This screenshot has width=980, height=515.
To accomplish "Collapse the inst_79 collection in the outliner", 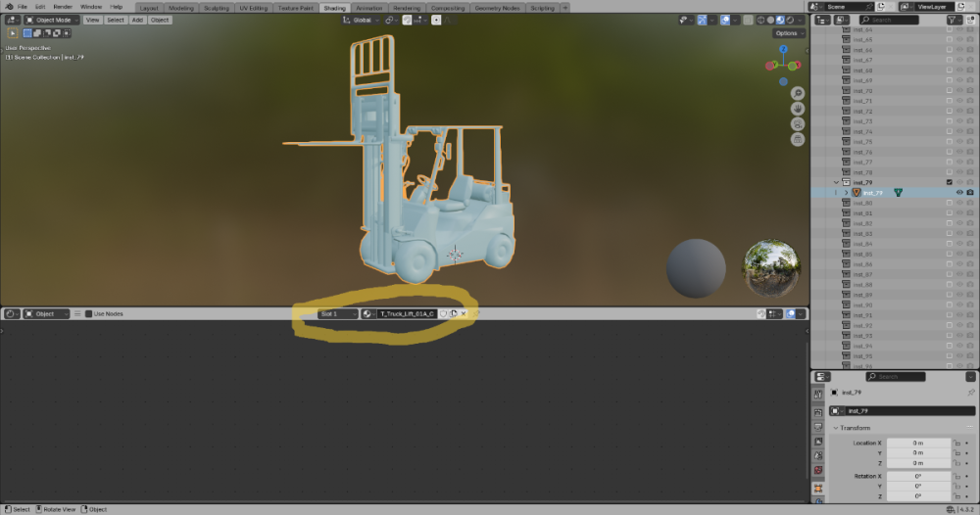I will [x=836, y=182].
